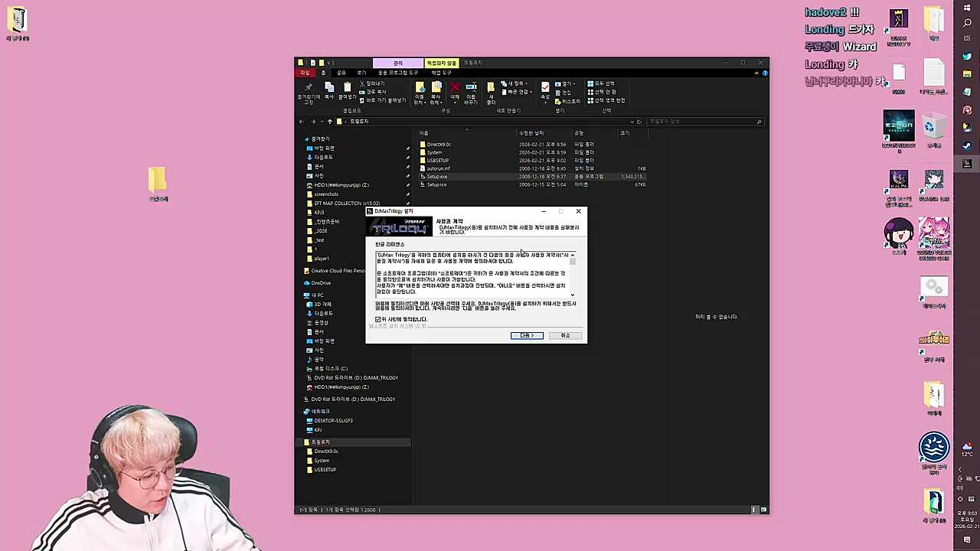Open the address bar history dropdown
Viewport: 980px width, 551px height.
(x=632, y=122)
